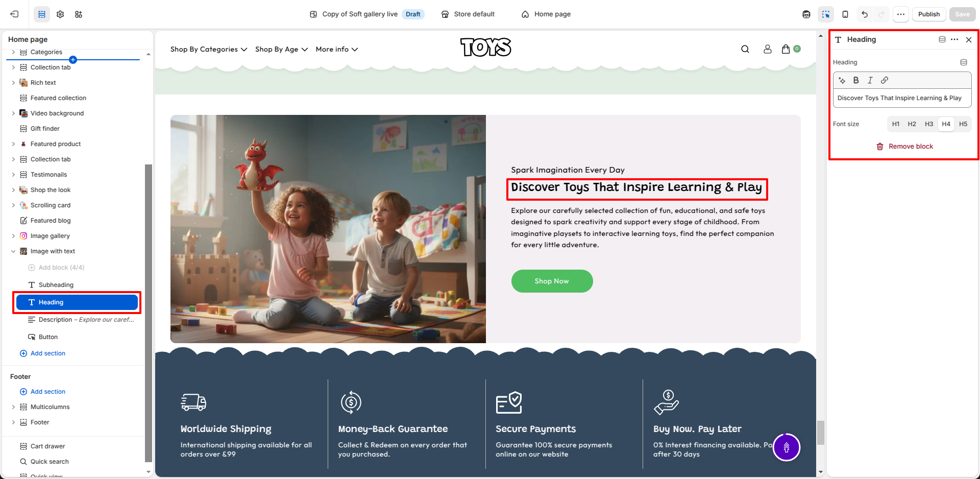The width and height of the screenshot is (980, 479).
Task: Toggle italic formatting in Heading editor
Action: point(870,80)
